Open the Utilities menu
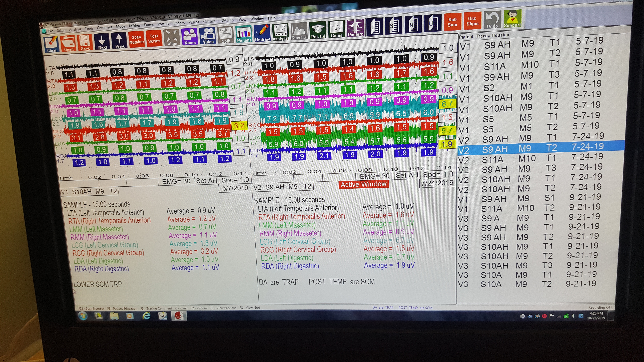Screen dimensions: 644x362 click(134, 25)
